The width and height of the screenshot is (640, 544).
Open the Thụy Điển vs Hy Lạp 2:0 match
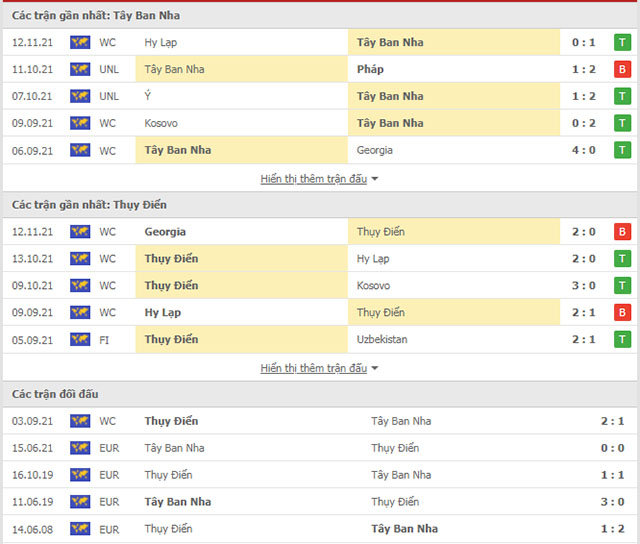320,259
